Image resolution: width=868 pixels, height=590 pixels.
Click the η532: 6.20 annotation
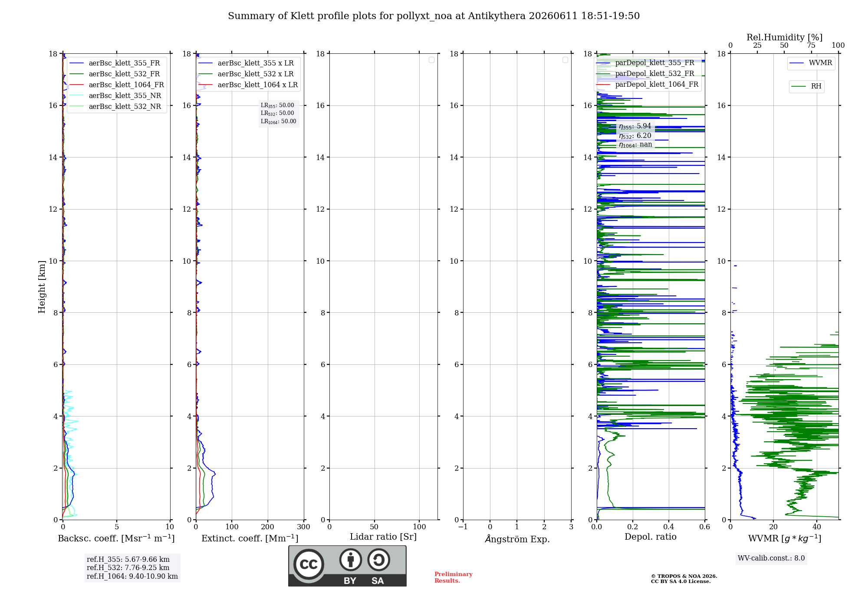coord(635,136)
